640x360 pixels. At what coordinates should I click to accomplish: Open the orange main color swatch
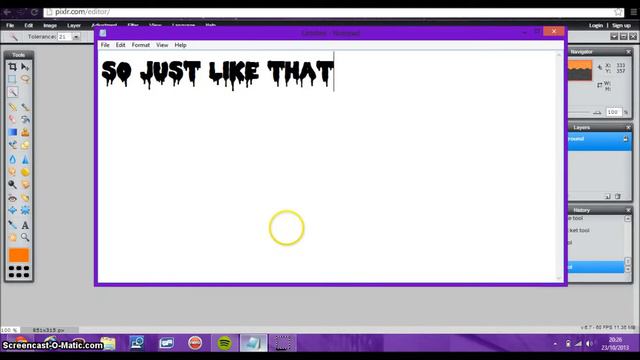(x=19, y=255)
